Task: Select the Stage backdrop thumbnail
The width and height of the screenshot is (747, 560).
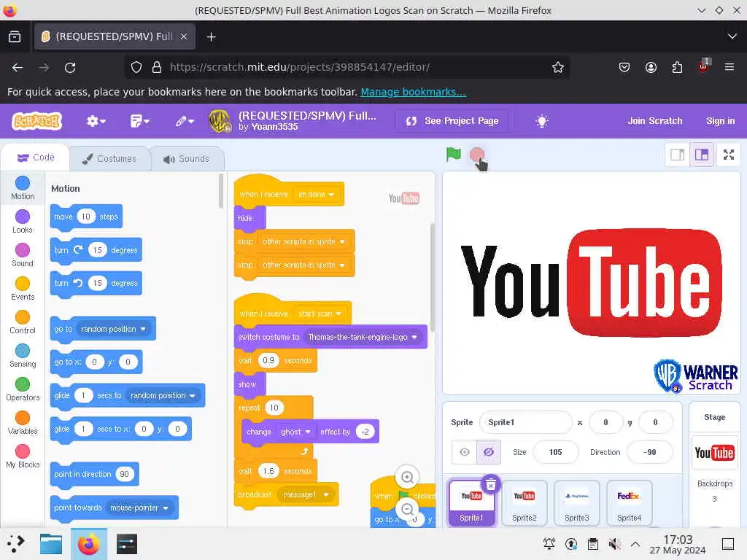Action: pyautogui.click(x=714, y=452)
